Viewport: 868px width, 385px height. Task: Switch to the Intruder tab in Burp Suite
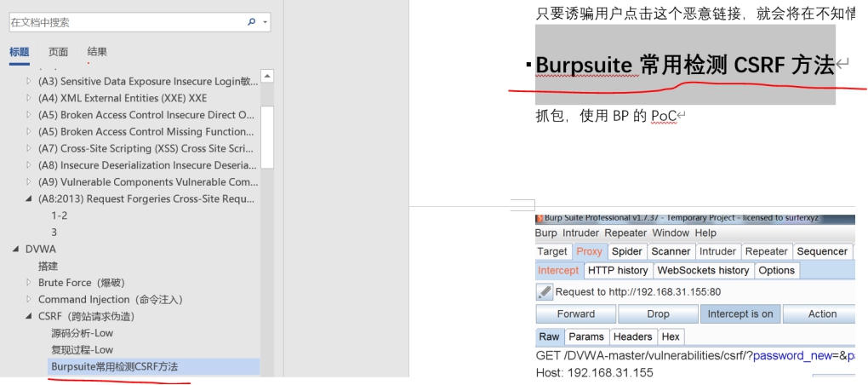click(717, 251)
